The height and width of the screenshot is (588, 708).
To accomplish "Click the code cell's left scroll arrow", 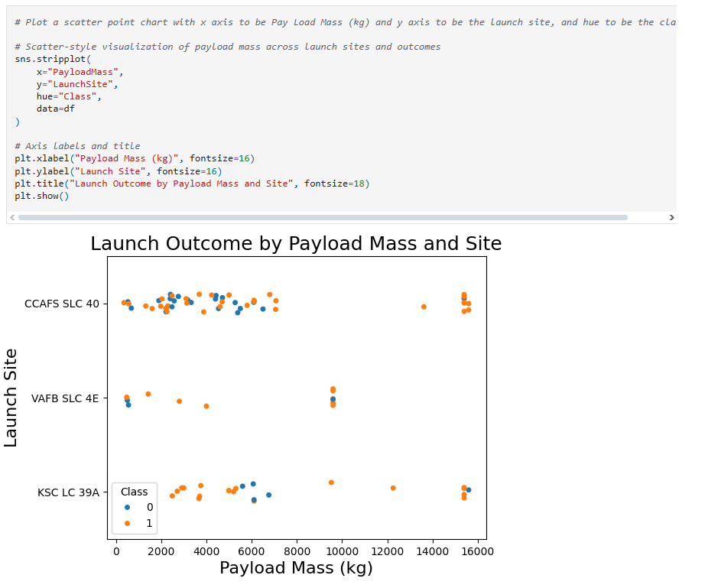I will [12, 217].
